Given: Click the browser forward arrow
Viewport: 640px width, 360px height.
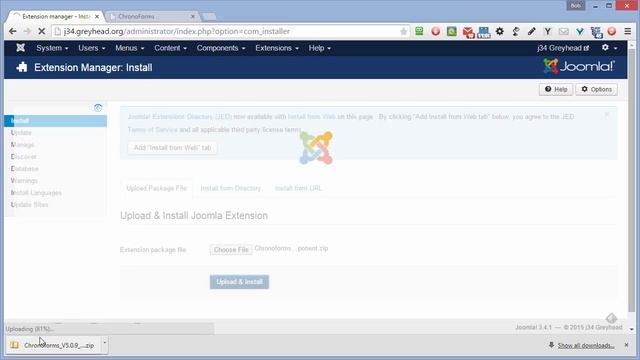Looking at the screenshot, I should point(27,31).
